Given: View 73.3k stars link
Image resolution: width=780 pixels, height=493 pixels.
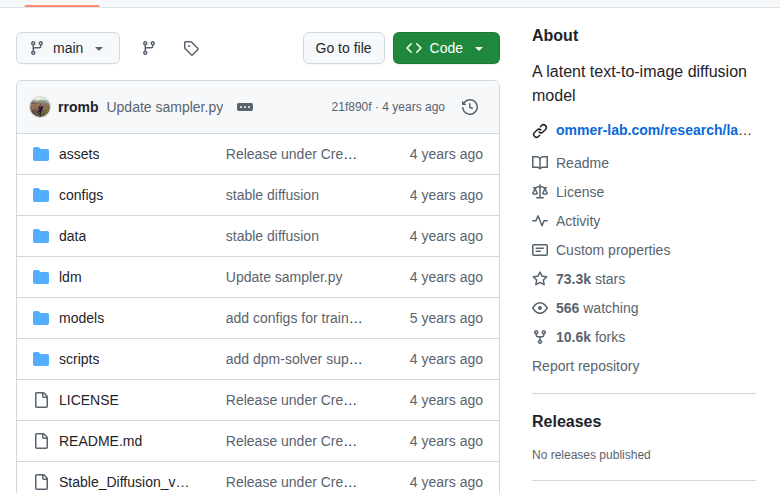Looking at the screenshot, I should (x=590, y=279).
